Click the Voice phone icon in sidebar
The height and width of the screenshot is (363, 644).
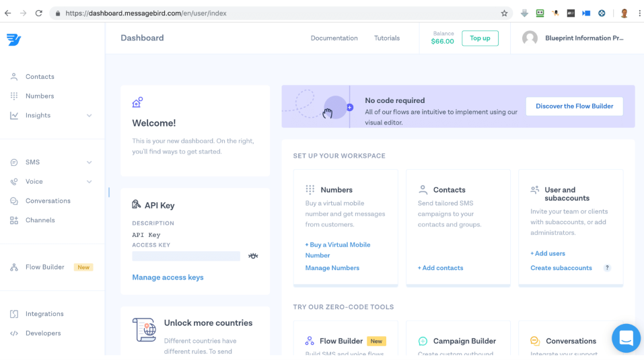pyautogui.click(x=14, y=182)
